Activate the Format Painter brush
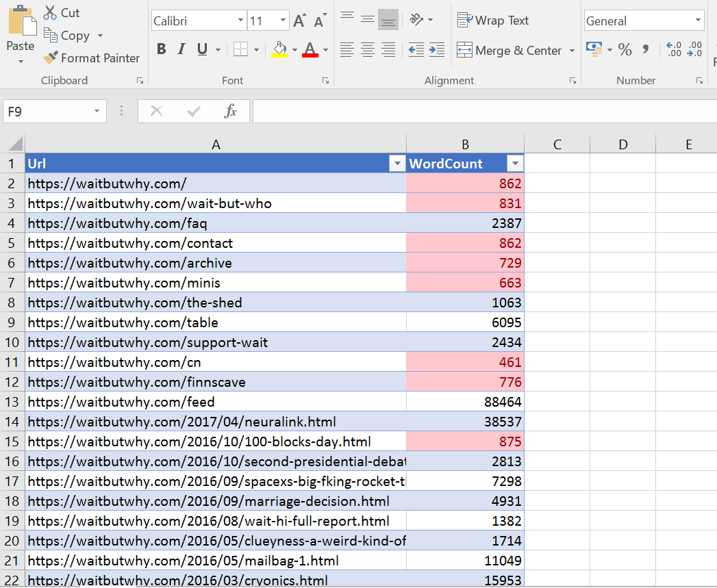 [x=50, y=57]
